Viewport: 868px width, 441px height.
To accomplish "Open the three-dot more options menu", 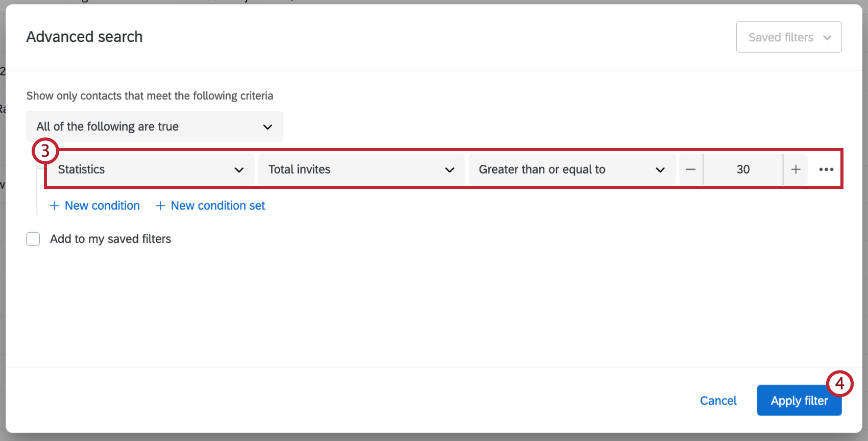I will 826,169.
